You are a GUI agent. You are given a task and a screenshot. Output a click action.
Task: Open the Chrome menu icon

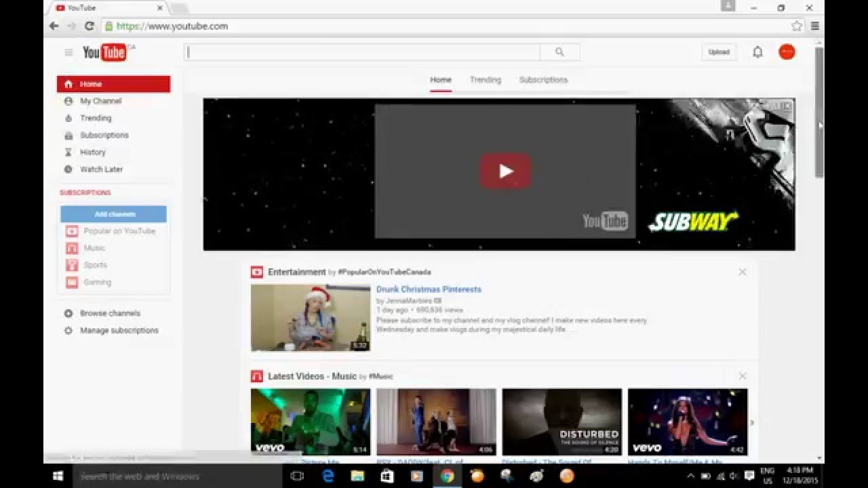coord(814,26)
